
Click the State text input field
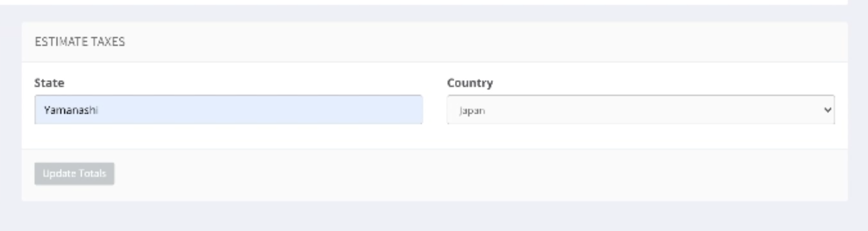coord(228,110)
